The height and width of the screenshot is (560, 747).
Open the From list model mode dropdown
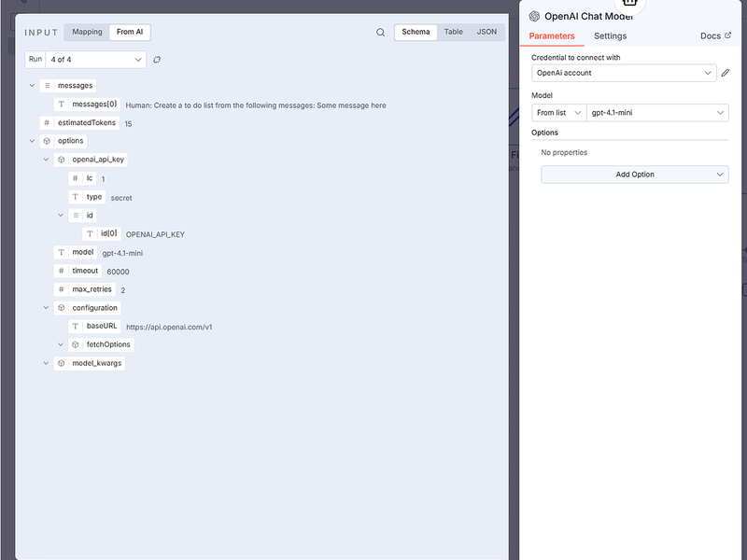pyautogui.click(x=558, y=113)
